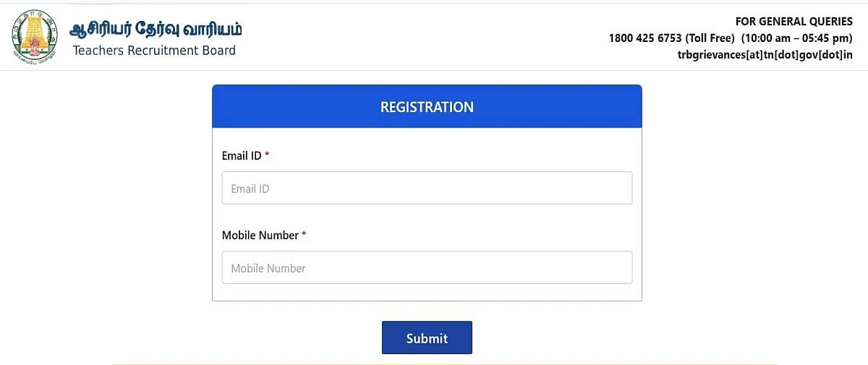Click the "Mobile Number" field label
The image size is (868, 365).
coord(260,235)
